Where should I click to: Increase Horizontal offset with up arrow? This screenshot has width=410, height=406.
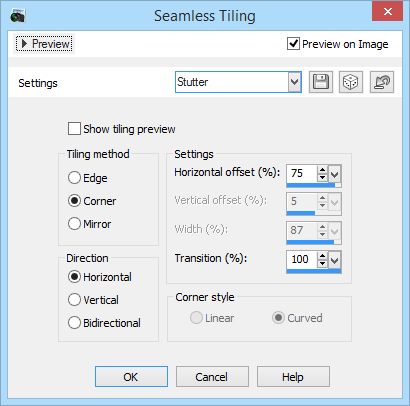(322, 170)
